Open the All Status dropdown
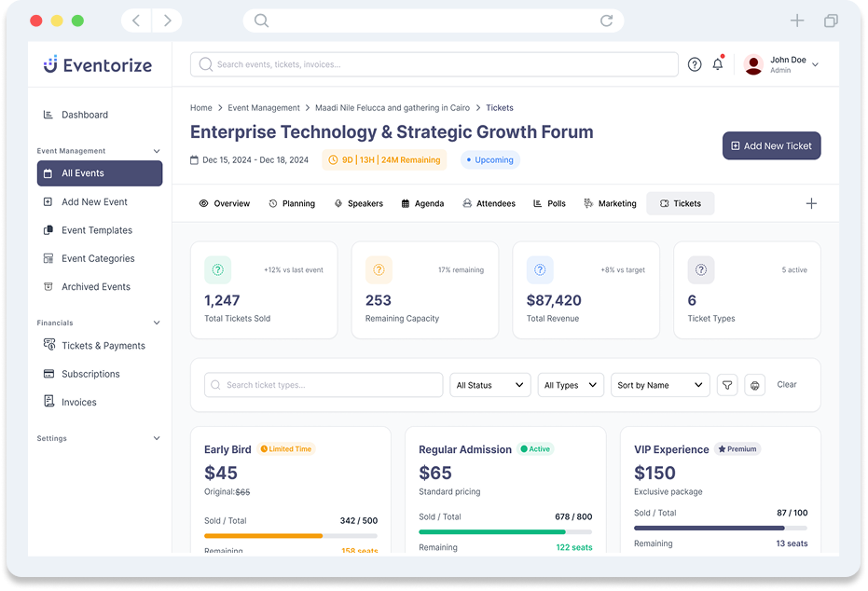868x591 pixels. [x=490, y=385]
